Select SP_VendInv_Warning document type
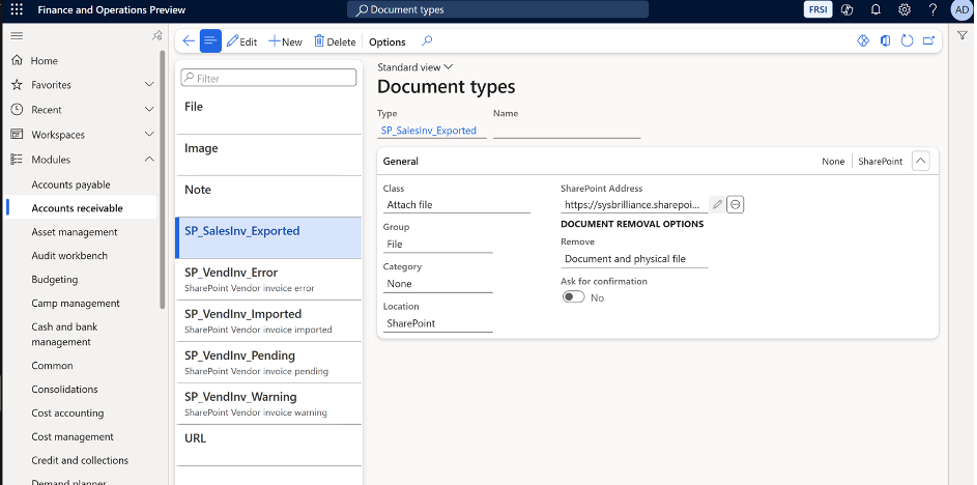Image resolution: width=977 pixels, height=485 pixels. tap(269, 403)
